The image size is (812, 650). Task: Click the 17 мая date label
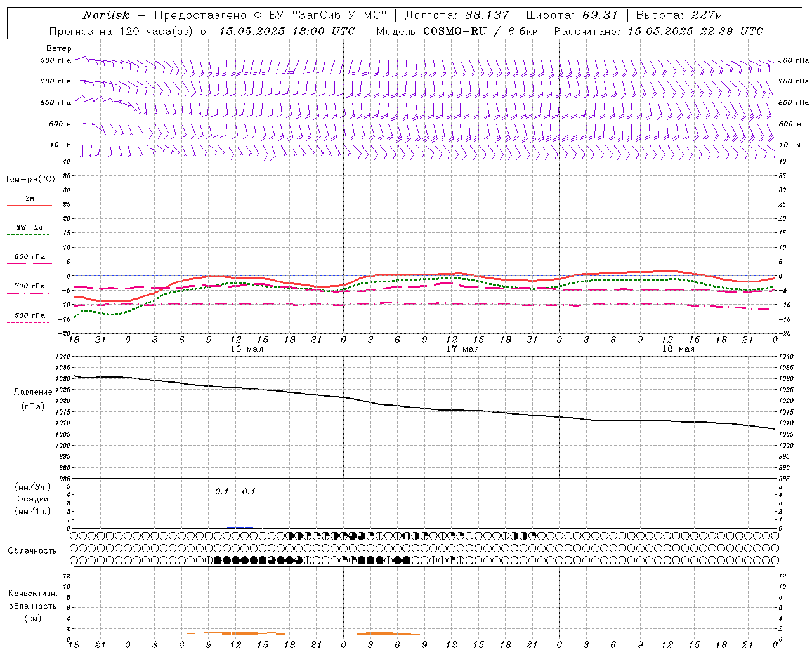462,349
